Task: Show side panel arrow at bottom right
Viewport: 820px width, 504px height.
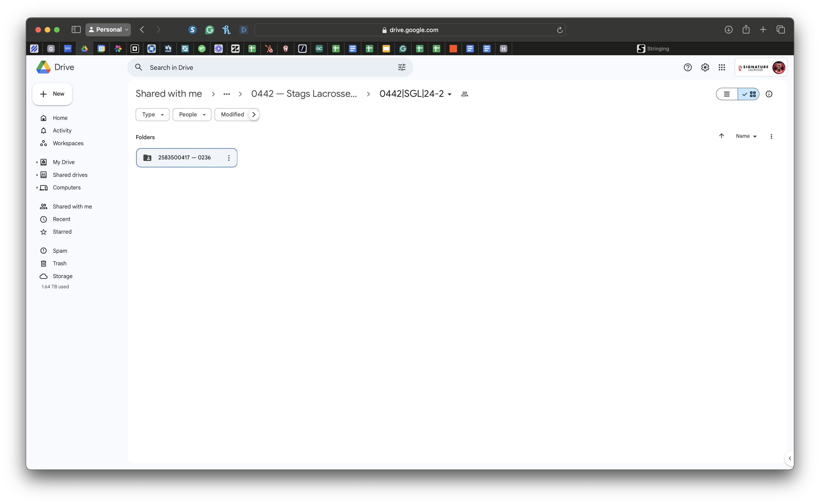Action: [x=789, y=458]
